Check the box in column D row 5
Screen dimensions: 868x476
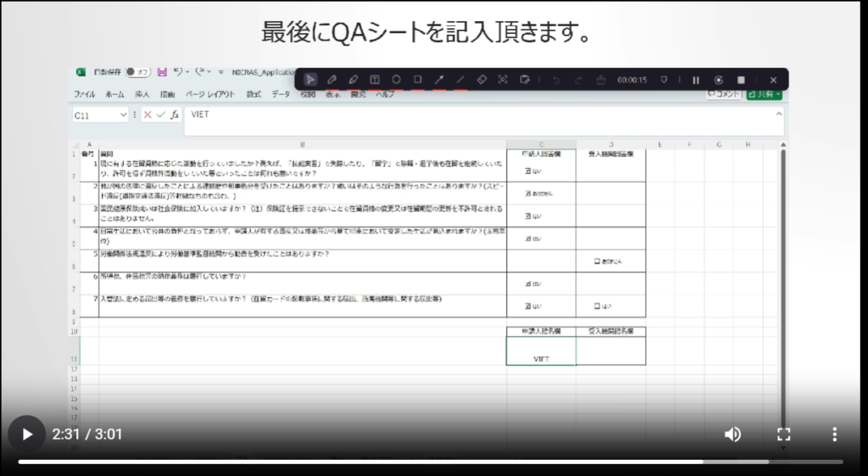click(598, 261)
